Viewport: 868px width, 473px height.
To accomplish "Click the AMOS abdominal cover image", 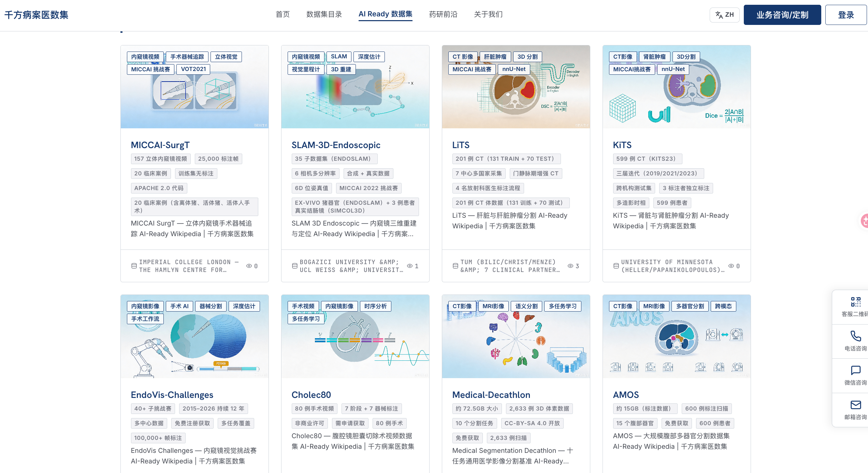I will pyautogui.click(x=677, y=336).
